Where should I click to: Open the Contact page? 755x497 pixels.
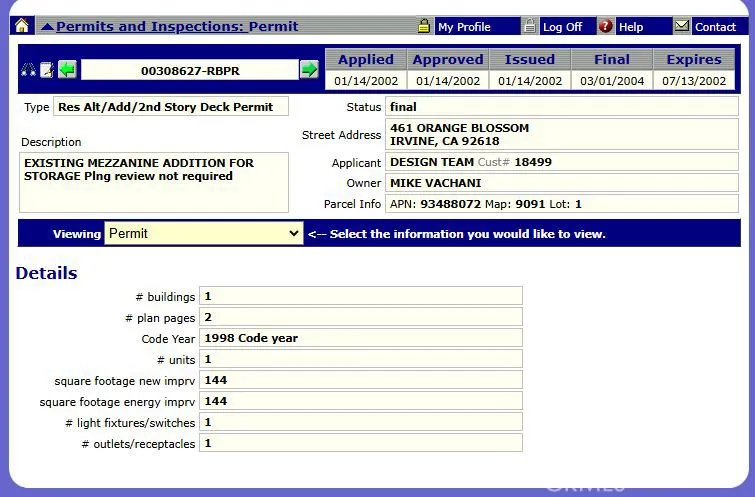click(x=715, y=27)
